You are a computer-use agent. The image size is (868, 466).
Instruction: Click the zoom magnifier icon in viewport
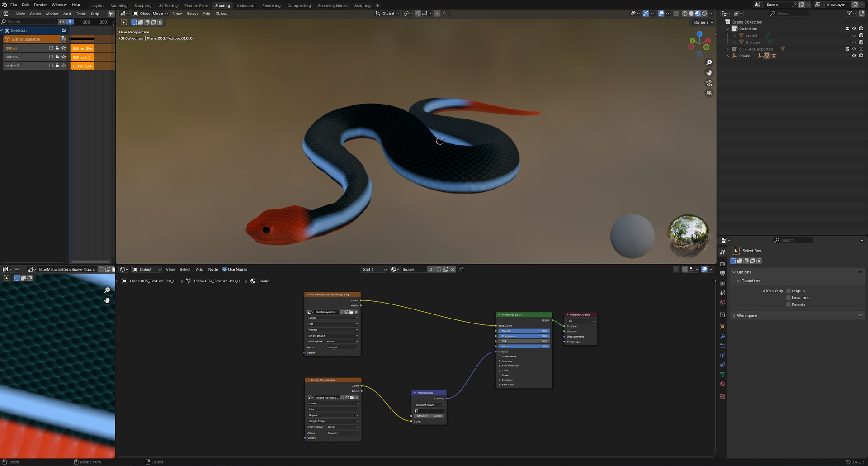pyautogui.click(x=709, y=62)
